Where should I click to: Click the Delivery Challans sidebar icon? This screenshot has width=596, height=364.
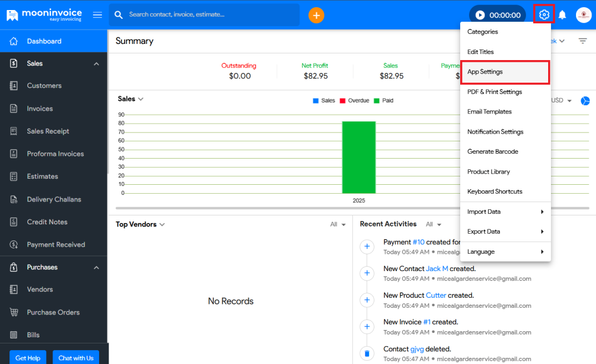14,199
